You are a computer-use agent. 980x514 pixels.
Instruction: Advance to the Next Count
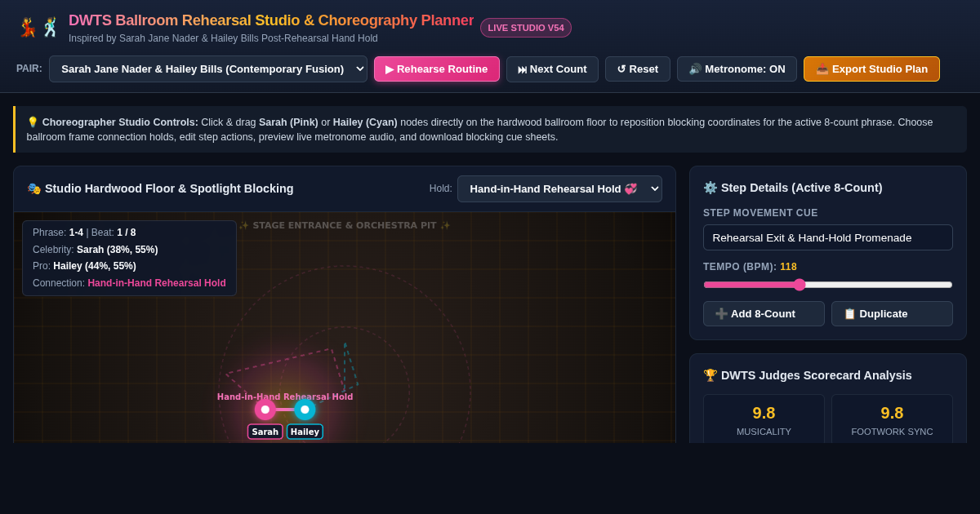point(552,69)
